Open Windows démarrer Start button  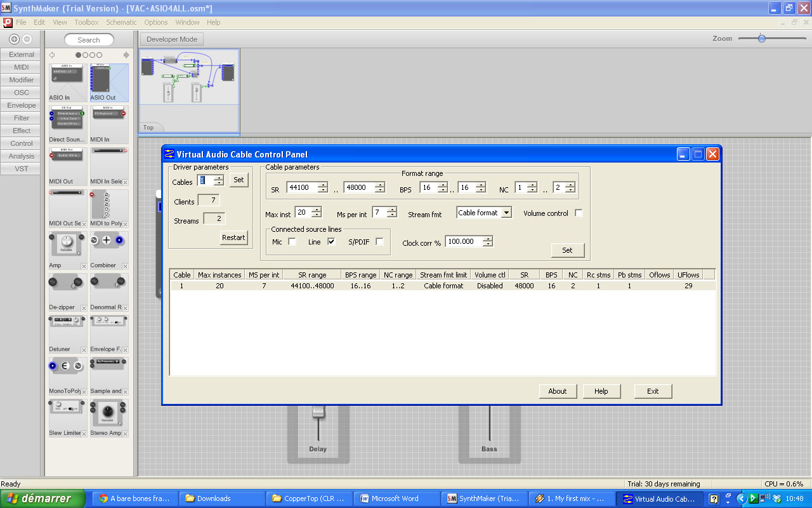click(43, 498)
